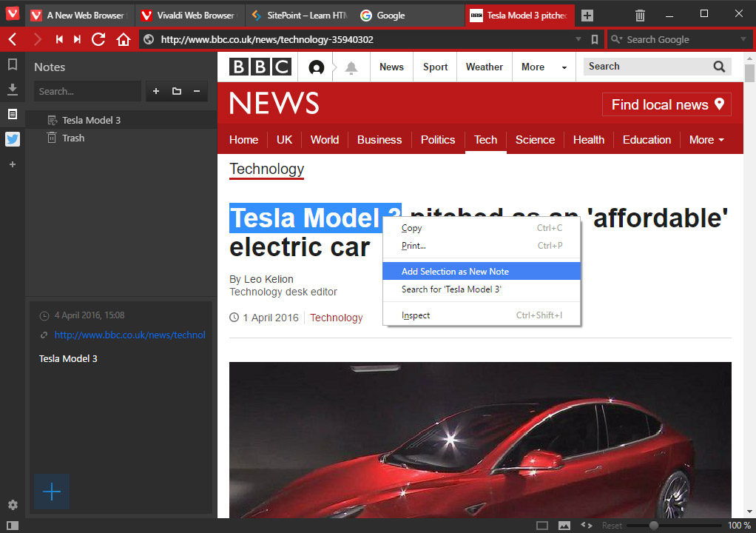Viewport: 756px width, 533px height.
Task: Toggle tab tiling in status bar
Action: (x=542, y=525)
